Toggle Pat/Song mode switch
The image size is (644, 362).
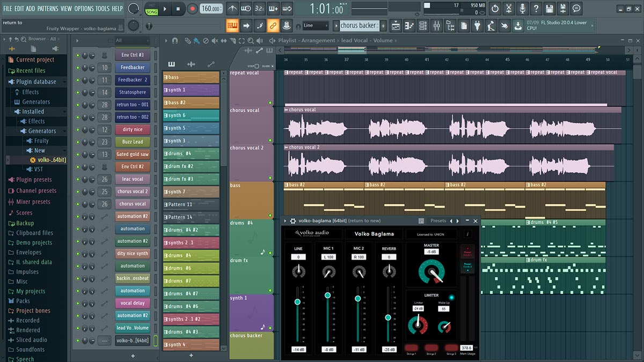151,9
